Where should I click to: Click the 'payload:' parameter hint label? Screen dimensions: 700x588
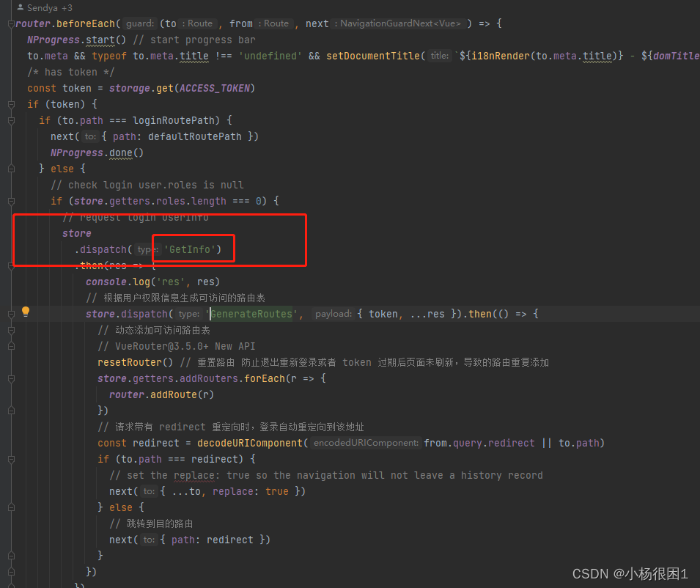pos(334,313)
